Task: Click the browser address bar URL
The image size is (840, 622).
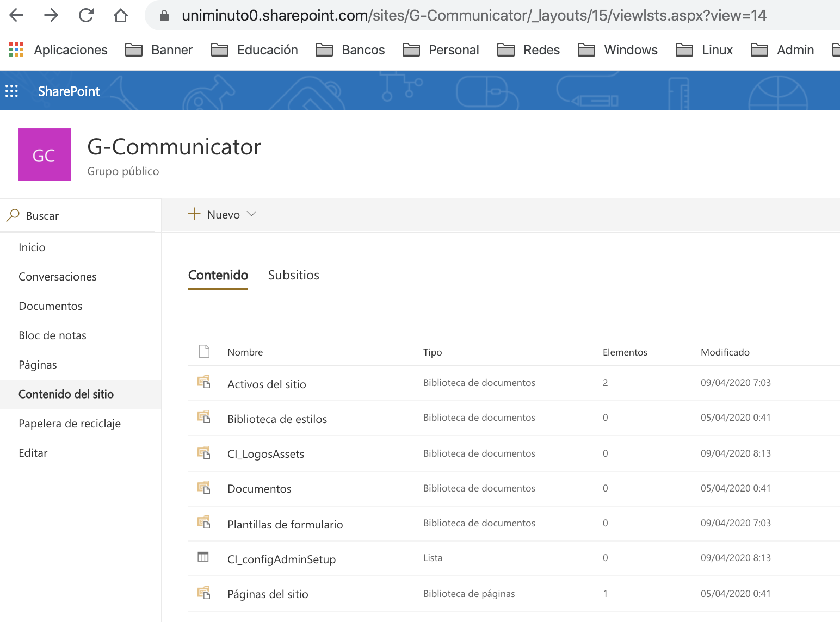Action: coord(474,15)
